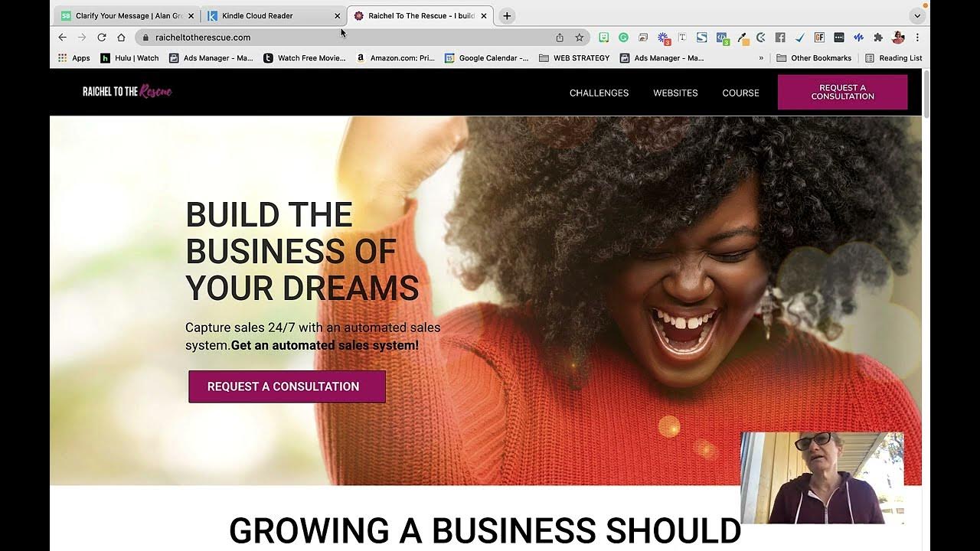Screen dimensions: 980x551
Task: Open the Chrome three-dot menu
Action: [917, 37]
